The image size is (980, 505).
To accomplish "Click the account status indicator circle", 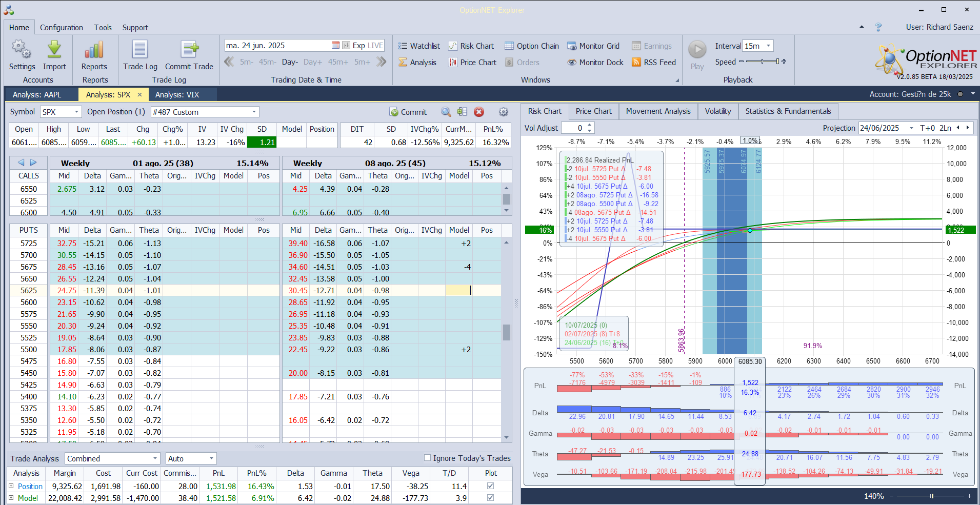I will [960, 94].
